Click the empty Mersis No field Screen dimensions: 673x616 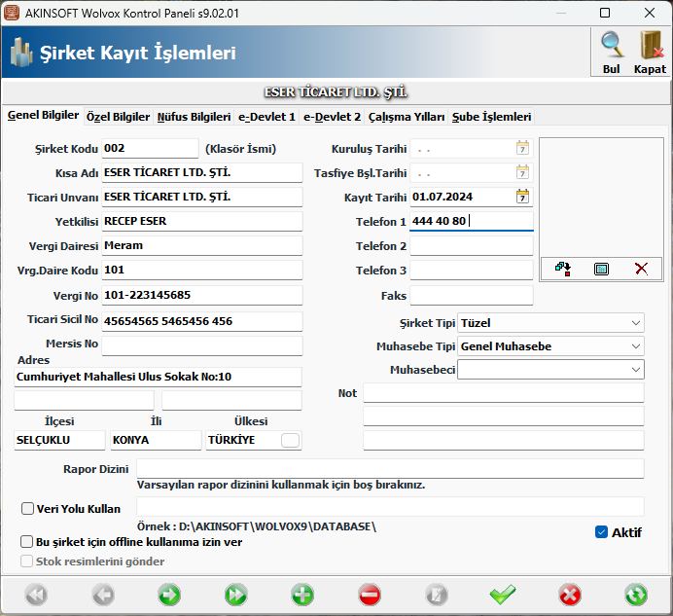[202, 345]
